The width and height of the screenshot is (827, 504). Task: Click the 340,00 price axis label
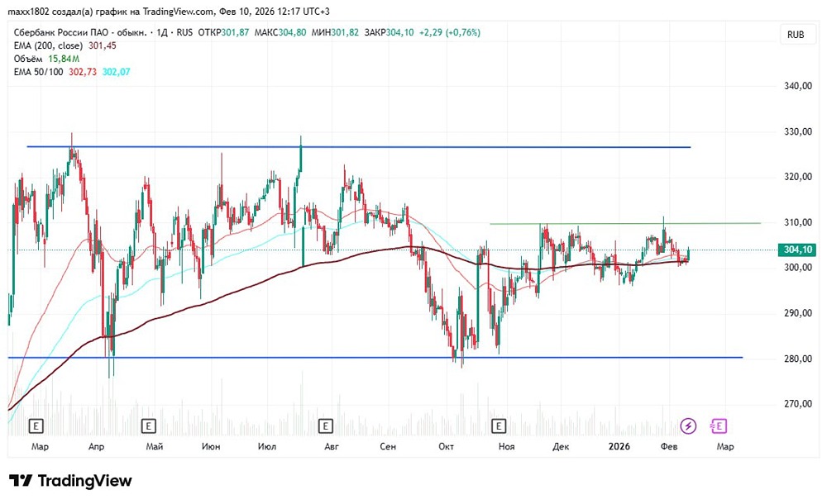[798, 86]
